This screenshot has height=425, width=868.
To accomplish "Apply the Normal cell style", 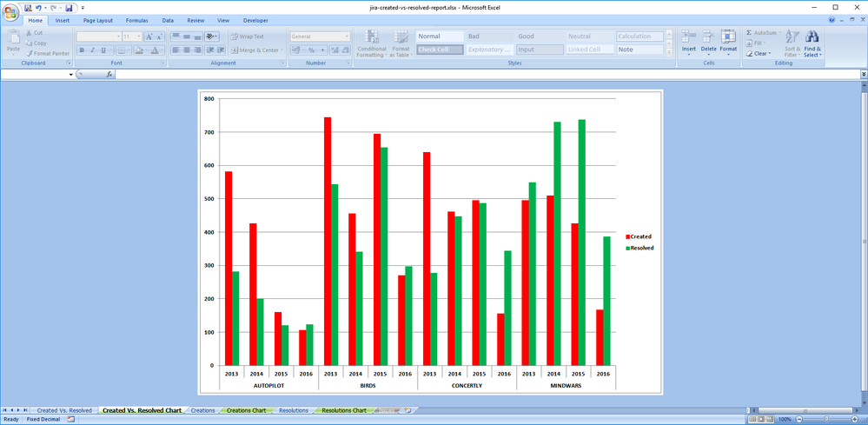I will (x=440, y=36).
